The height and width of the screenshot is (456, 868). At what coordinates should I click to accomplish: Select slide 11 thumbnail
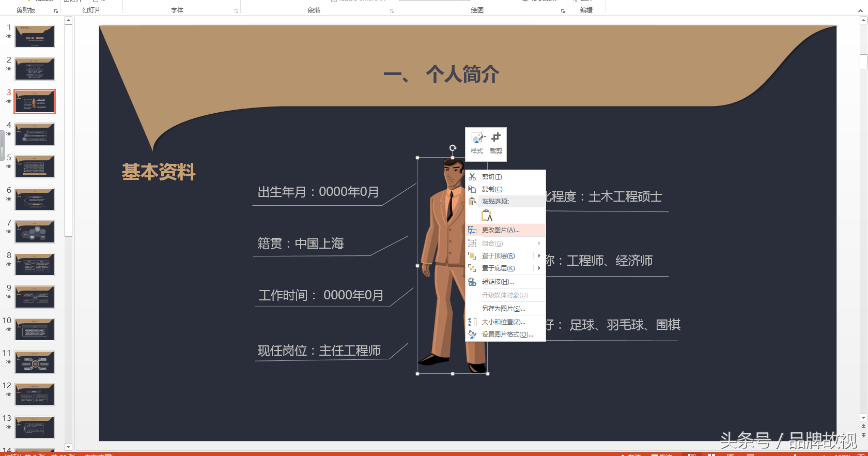[x=35, y=362]
